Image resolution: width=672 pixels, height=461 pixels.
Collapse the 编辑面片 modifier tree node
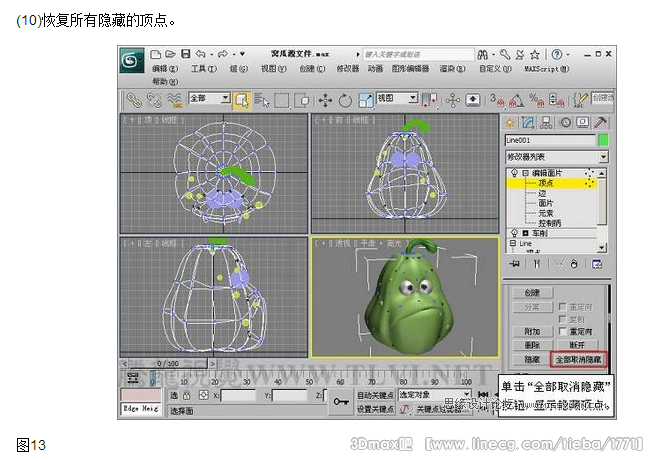[525, 174]
